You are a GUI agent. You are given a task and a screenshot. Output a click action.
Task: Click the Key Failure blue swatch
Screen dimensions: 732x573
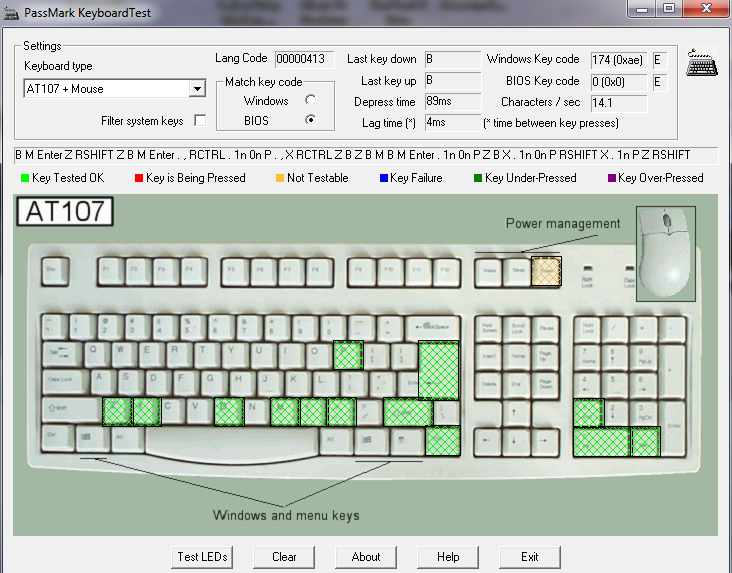click(384, 178)
